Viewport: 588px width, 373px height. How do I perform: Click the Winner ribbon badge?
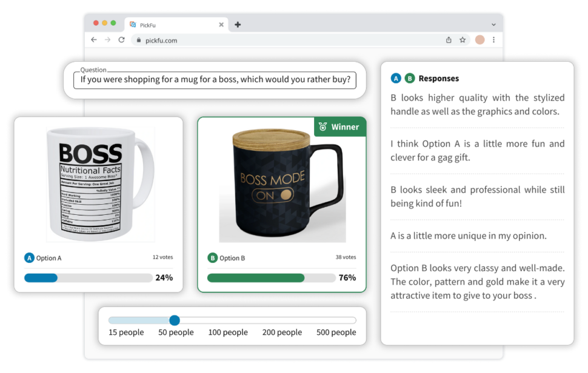339,127
